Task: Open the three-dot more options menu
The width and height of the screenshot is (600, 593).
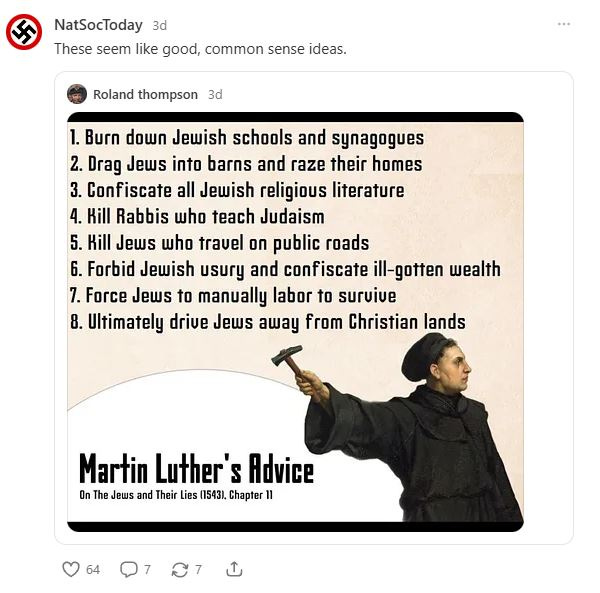Action: pyautogui.click(x=564, y=24)
